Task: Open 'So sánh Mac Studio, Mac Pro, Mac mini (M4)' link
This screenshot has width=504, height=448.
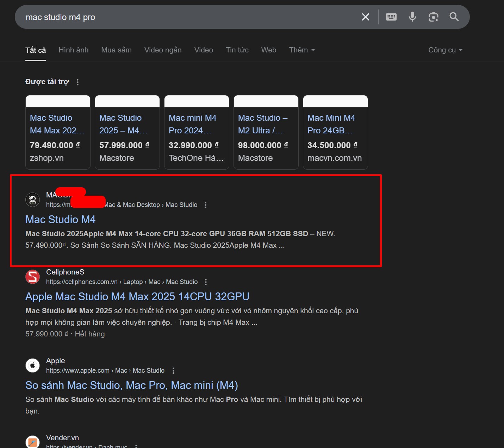Action: click(x=132, y=385)
